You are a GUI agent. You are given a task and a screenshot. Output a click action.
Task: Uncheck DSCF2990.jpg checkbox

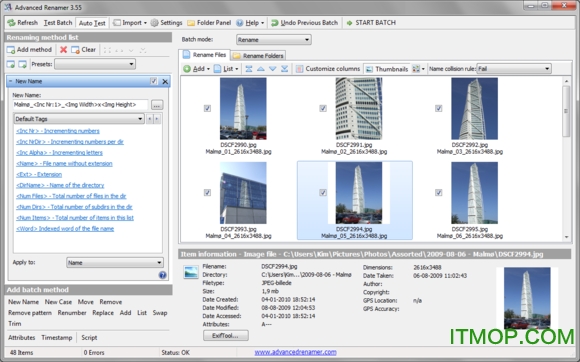(x=207, y=108)
